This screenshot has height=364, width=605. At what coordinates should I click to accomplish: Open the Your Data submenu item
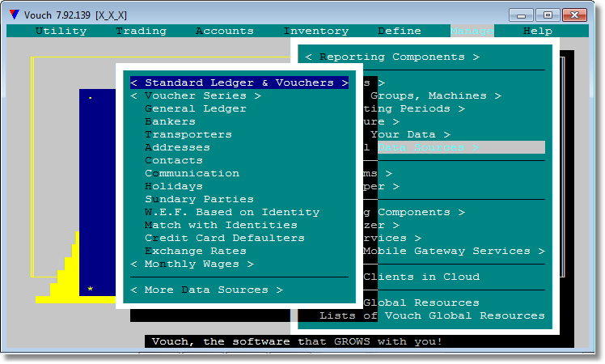point(410,134)
